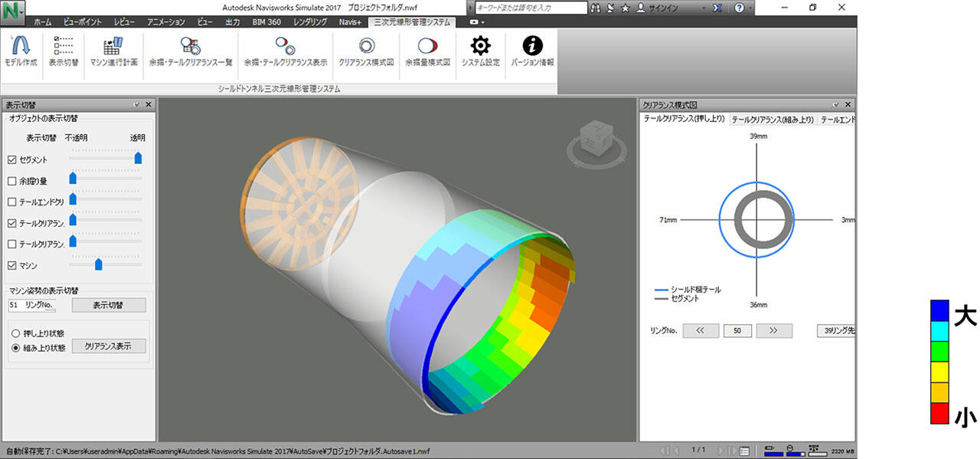The height and width of the screenshot is (459, 980).
Task: Check the テールエンドクリ checkbox
Action: tap(11, 202)
